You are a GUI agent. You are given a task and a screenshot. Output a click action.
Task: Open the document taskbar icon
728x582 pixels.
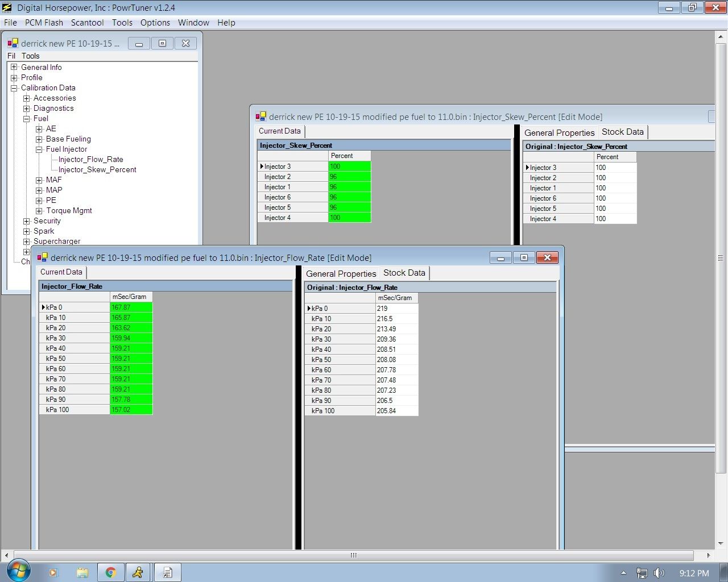click(168, 572)
